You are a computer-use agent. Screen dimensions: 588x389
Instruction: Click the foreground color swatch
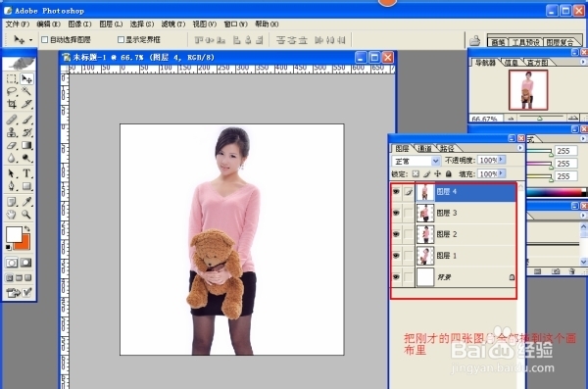13,233
